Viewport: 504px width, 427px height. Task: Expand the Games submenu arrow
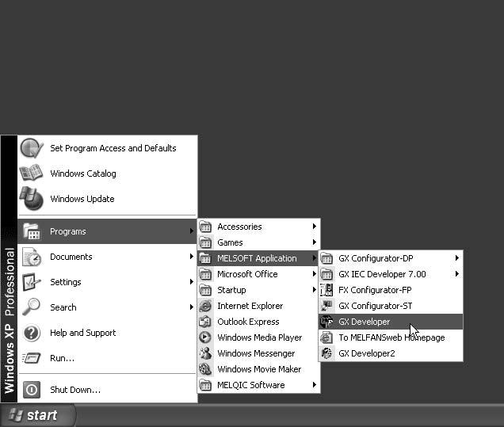(x=315, y=242)
